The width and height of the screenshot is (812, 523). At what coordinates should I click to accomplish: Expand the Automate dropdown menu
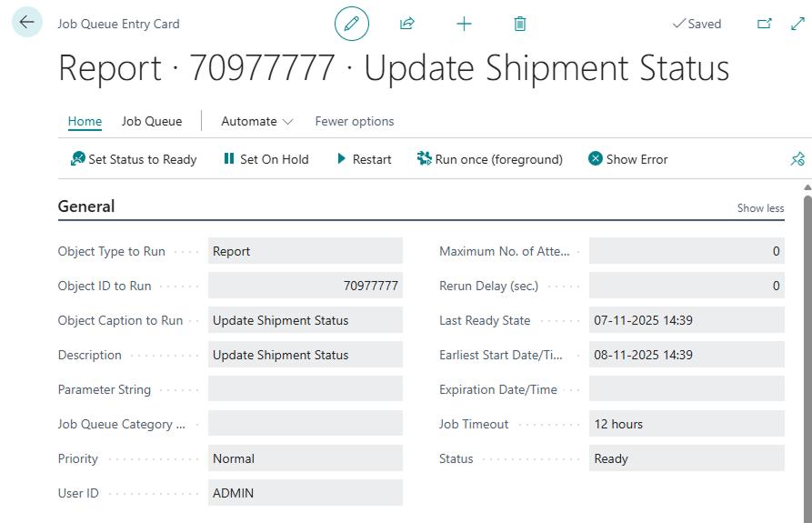point(257,121)
